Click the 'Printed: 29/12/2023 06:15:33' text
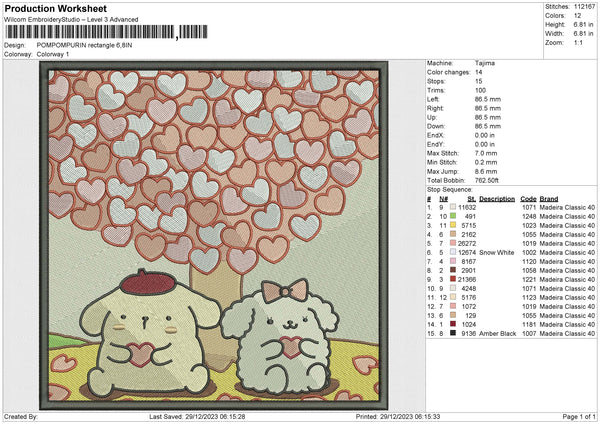Image resolution: width=600 pixels, height=424 pixels. click(x=398, y=416)
